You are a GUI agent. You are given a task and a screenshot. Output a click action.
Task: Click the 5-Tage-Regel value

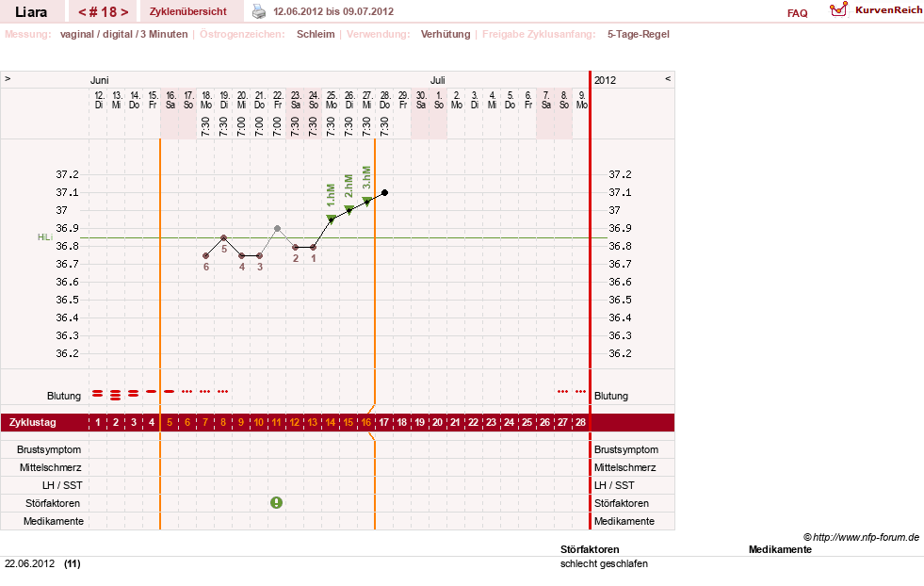(x=639, y=34)
